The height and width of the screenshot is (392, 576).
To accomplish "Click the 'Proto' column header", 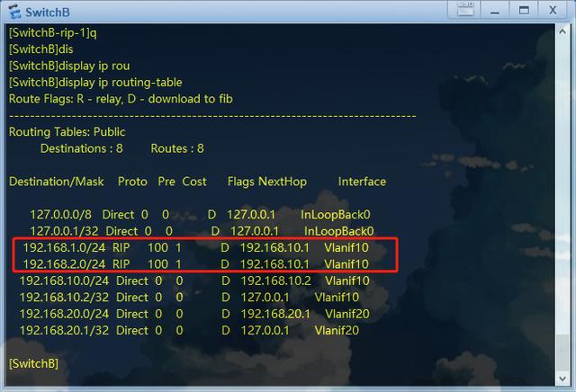I will [132, 182].
